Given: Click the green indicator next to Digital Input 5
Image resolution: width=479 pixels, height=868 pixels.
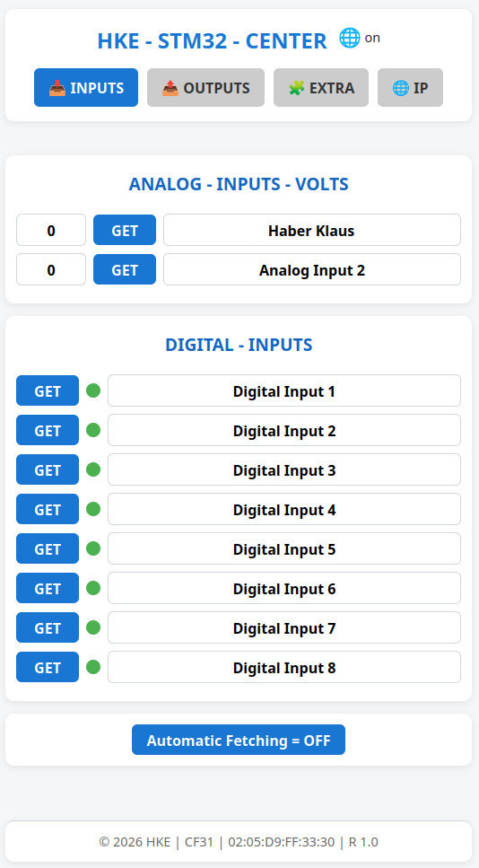Looking at the screenshot, I should point(93,548).
